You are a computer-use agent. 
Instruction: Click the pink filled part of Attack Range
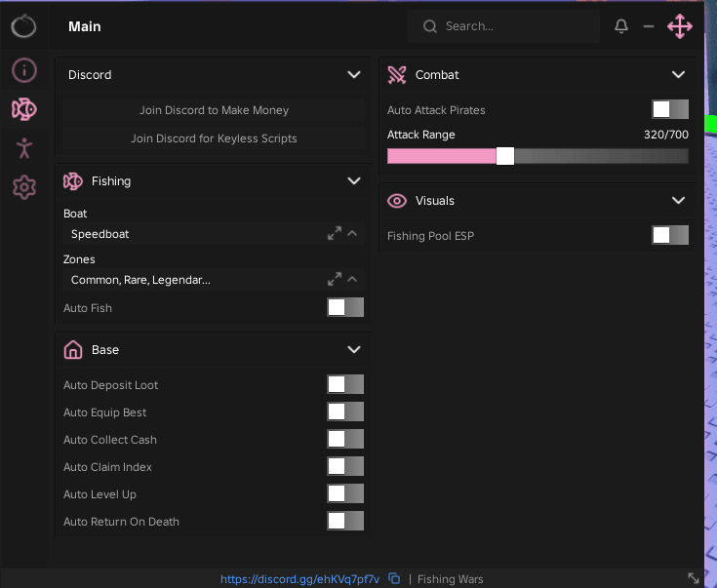tap(442, 156)
